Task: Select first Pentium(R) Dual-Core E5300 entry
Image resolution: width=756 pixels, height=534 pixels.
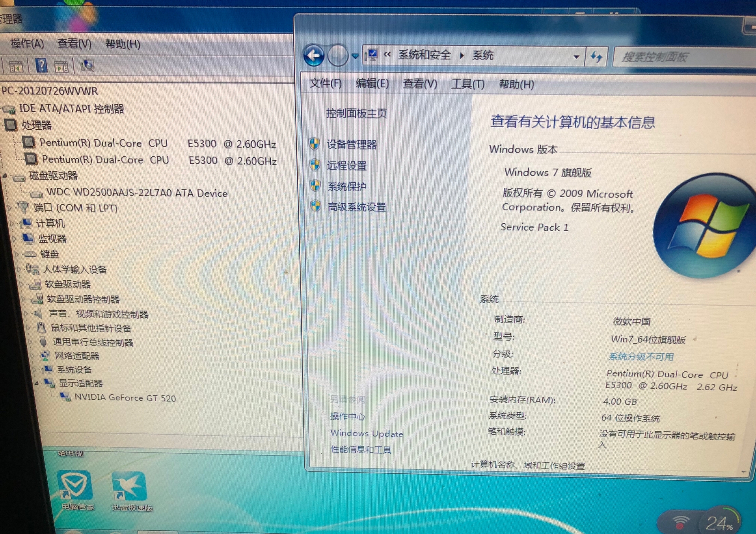Action: coord(158,143)
